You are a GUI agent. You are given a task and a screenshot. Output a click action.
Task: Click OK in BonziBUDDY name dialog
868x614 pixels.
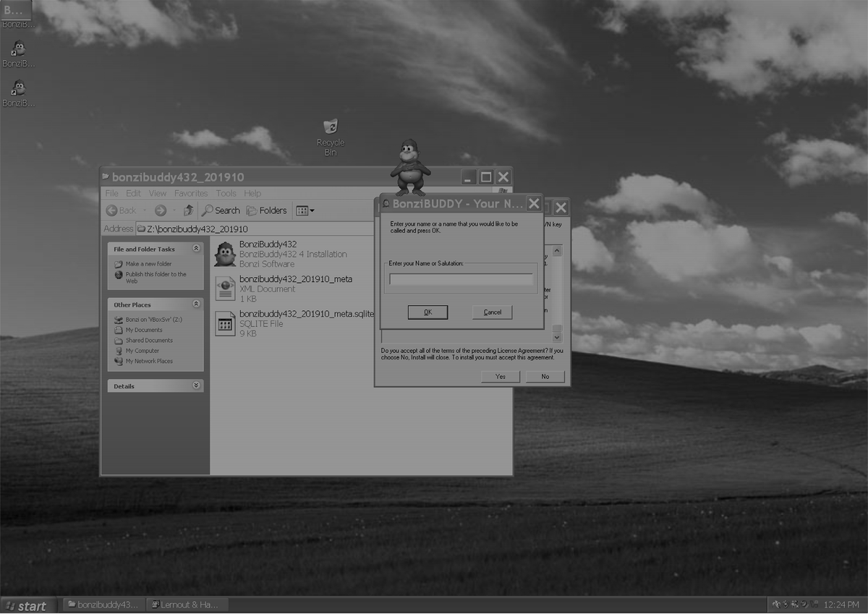427,312
